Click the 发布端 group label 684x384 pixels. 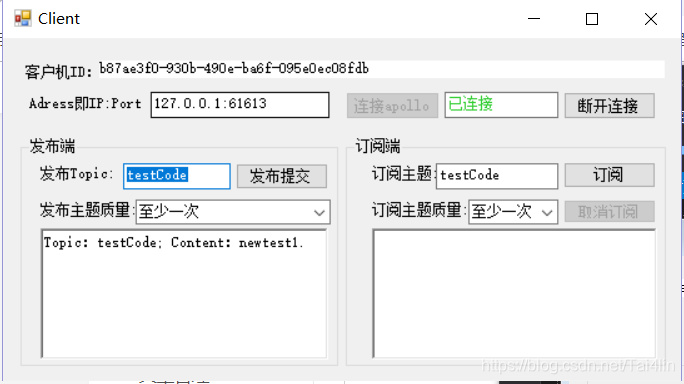coord(52,146)
